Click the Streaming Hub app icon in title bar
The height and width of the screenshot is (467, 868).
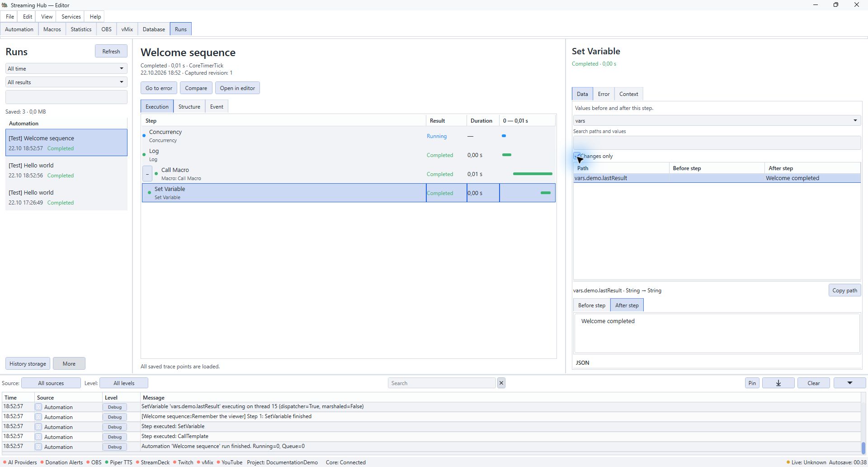tap(5, 5)
